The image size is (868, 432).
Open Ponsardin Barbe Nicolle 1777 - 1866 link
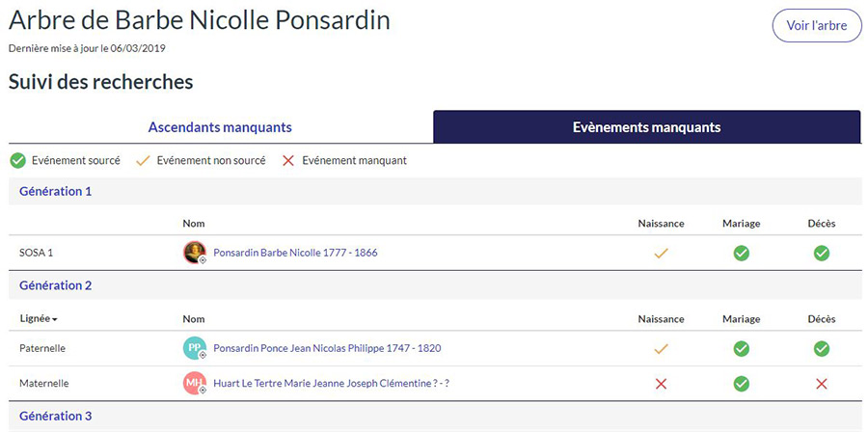point(295,254)
